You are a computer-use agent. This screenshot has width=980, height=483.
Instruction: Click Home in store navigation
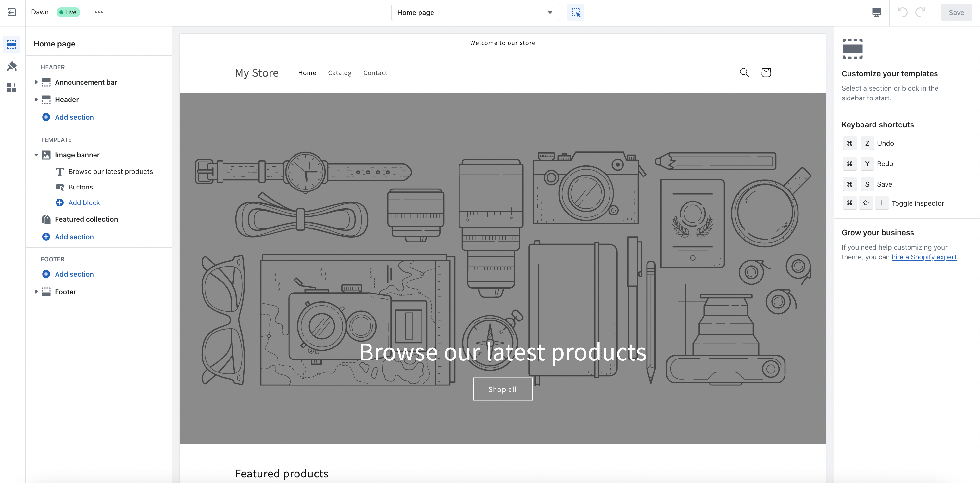[x=307, y=73]
